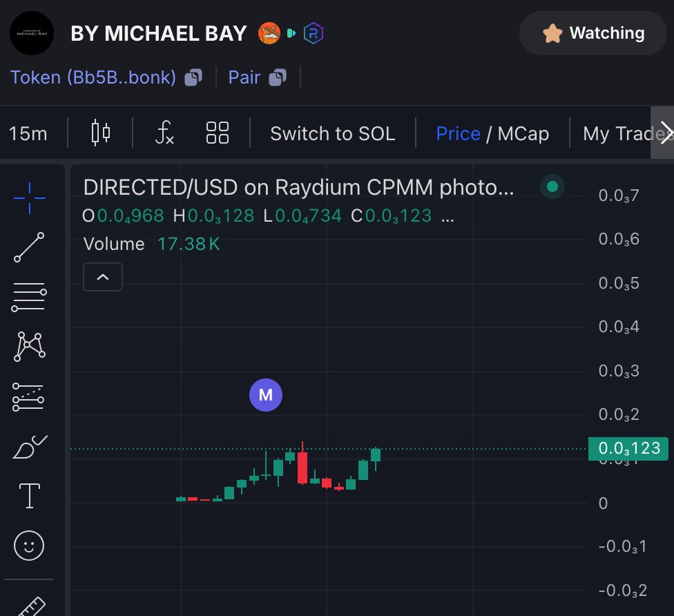Click the DIRECTED/USD chart title

tap(299, 187)
